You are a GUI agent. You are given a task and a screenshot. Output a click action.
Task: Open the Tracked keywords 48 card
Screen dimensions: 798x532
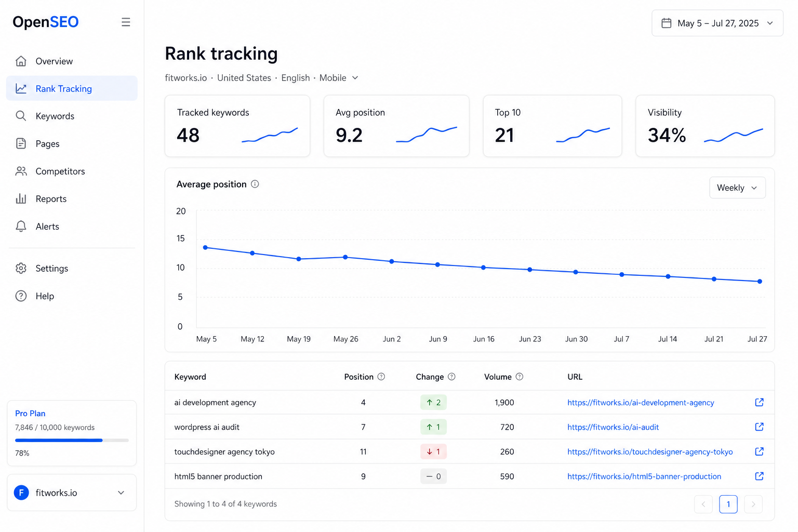pyautogui.click(x=237, y=126)
